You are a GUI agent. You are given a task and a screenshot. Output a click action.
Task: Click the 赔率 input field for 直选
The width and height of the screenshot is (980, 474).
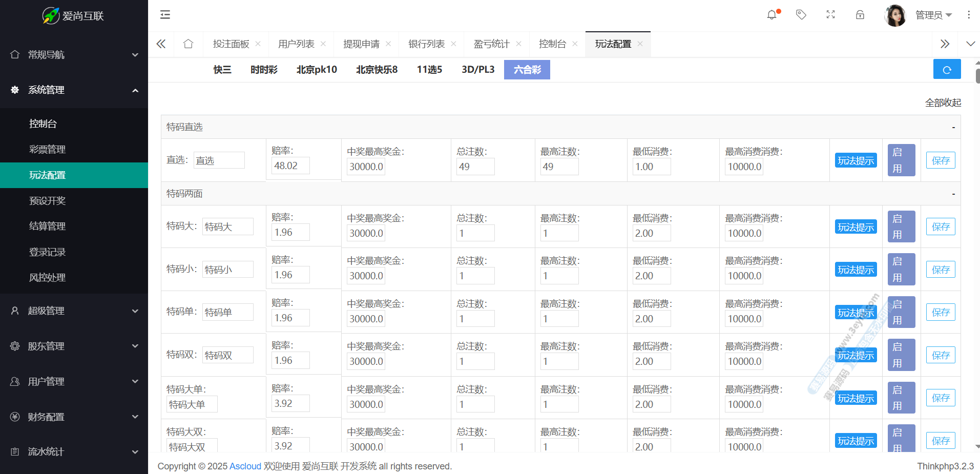[x=290, y=166]
